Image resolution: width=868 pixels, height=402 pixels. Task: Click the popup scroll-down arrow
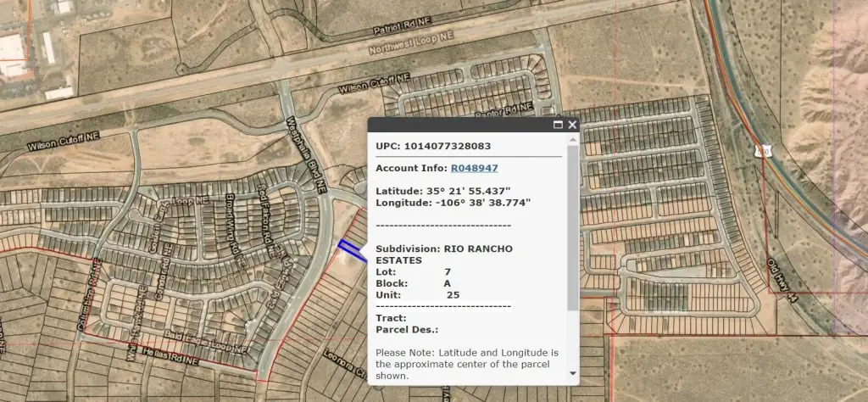573,372
